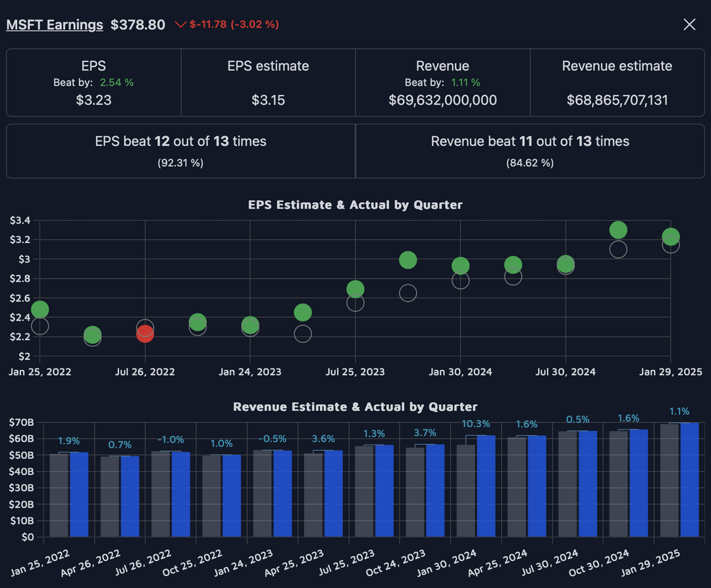Select the Revenue estimate $68,865,707,131 card

617,83
